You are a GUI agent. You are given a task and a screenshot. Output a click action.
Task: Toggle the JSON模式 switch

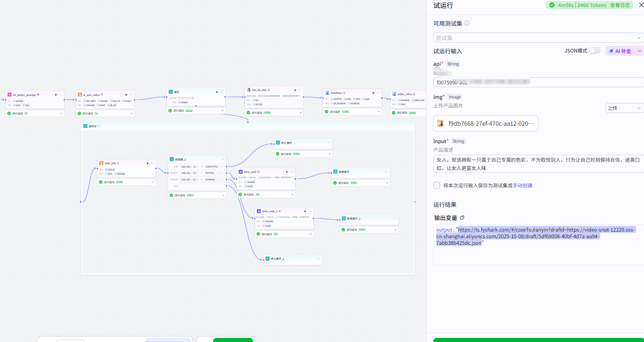pos(595,50)
